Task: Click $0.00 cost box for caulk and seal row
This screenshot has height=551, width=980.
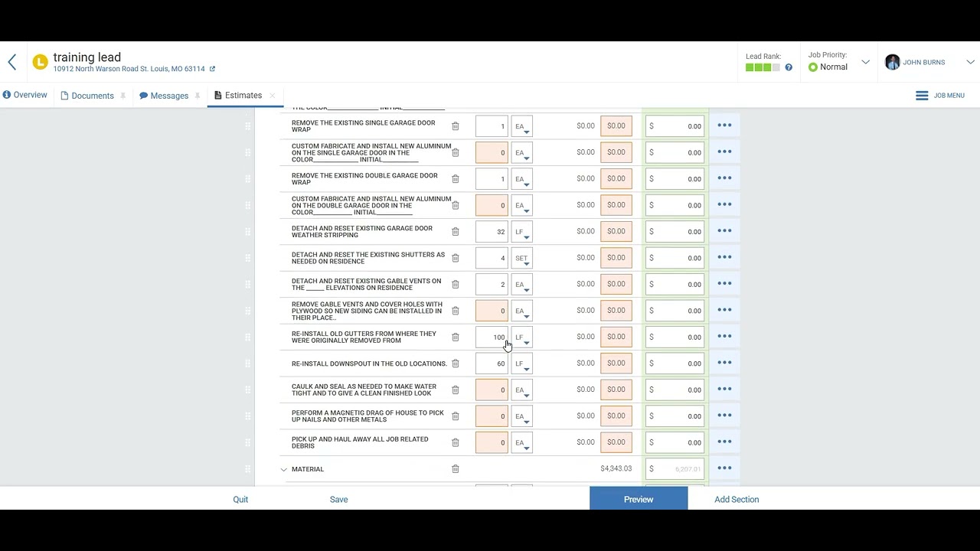Action: (x=616, y=390)
